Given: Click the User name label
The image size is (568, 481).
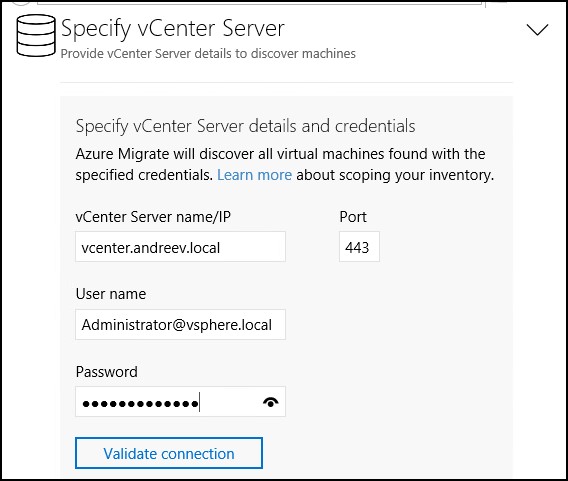Looking at the screenshot, I should coord(111,294).
